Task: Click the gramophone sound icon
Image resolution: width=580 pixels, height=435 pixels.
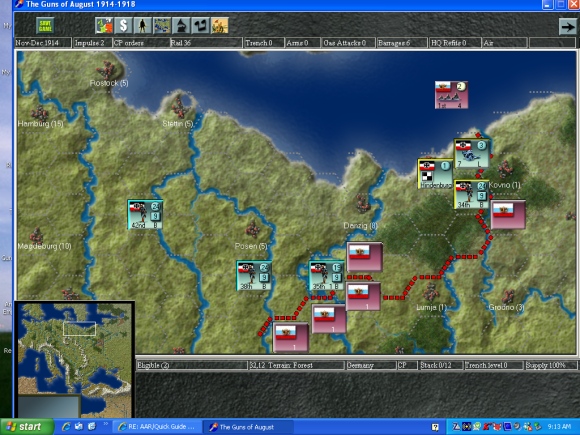Action: (x=181, y=26)
